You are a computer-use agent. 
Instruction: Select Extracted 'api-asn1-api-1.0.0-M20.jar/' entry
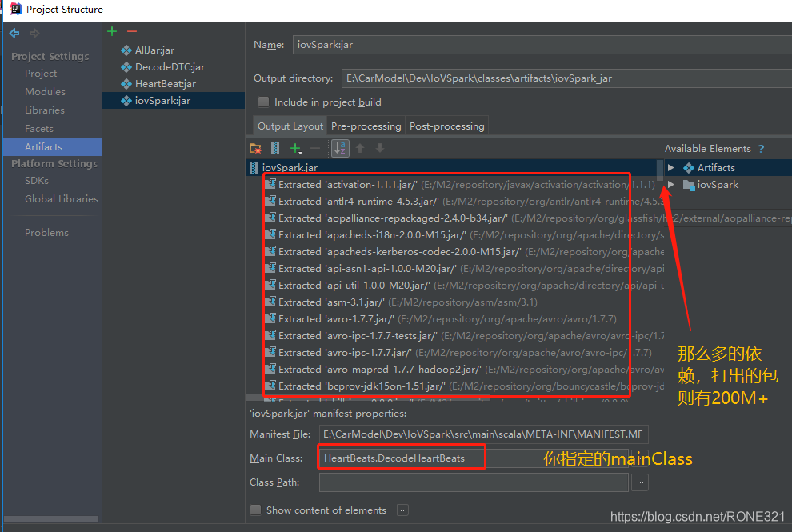click(x=463, y=268)
